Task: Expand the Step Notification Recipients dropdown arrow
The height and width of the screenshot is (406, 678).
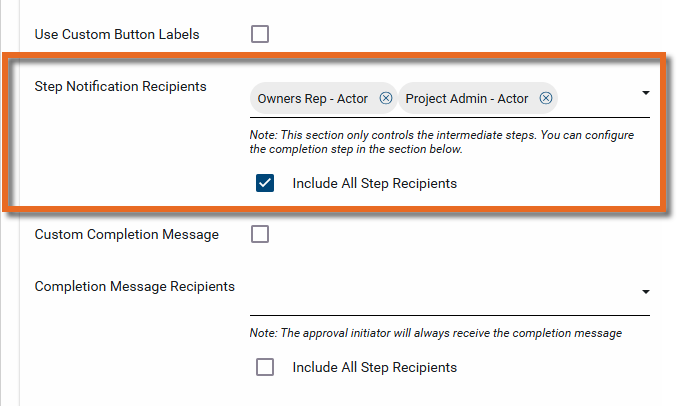Action: (x=646, y=93)
